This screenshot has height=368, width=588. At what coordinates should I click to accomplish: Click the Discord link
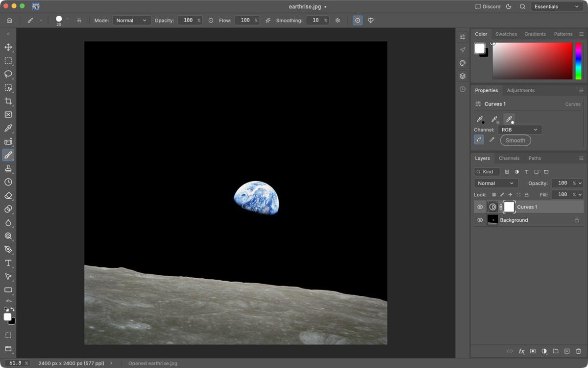488,6
